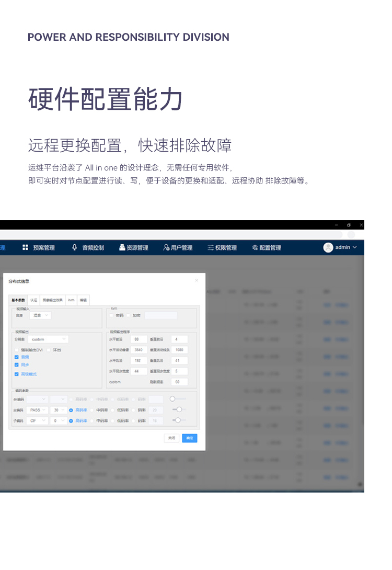This screenshot has height=570, width=392.
Task: Open the 分辨率 custom dropdown
Action: pyautogui.click(x=49, y=339)
